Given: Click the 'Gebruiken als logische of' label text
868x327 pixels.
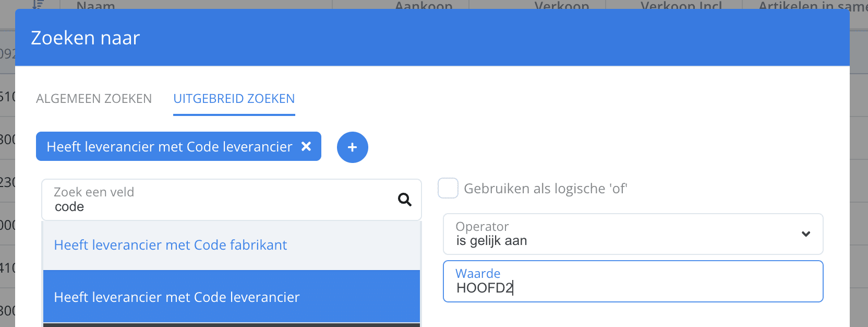Looking at the screenshot, I should click(545, 189).
